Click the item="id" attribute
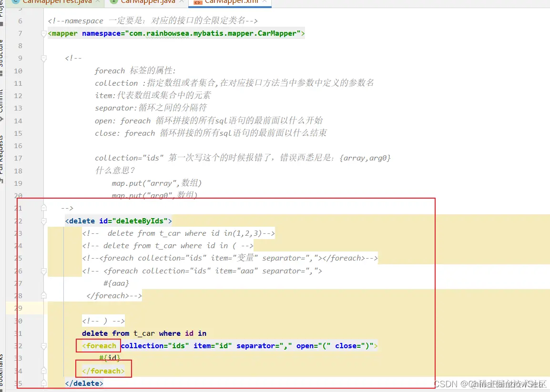The image size is (550, 392). tap(213, 346)
